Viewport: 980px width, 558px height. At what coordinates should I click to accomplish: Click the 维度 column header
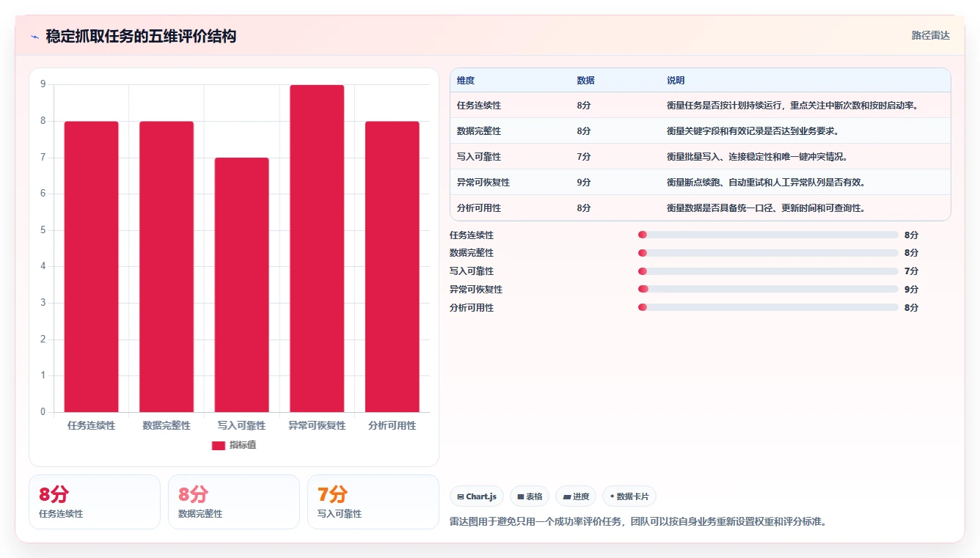(466, 81)
